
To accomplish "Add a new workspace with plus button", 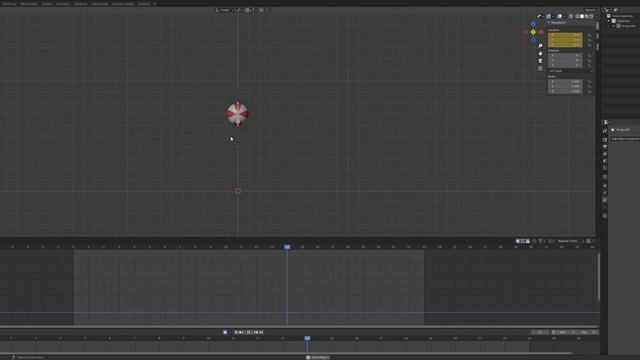I will pos(155,4).
